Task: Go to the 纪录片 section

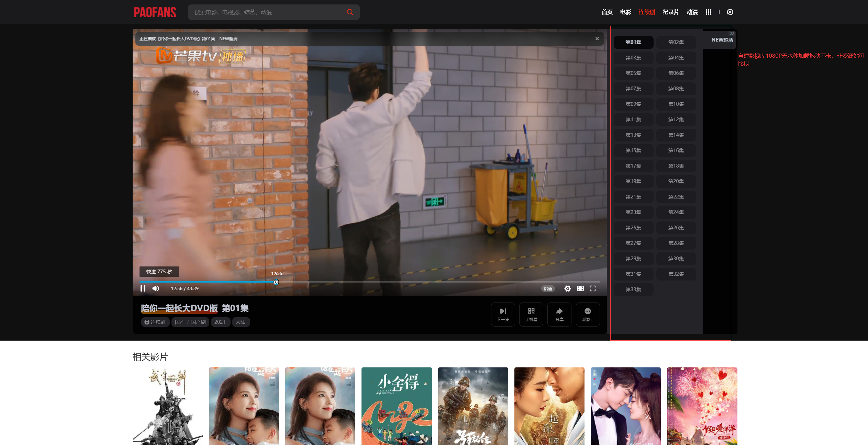Action: [x=671, y=12]
